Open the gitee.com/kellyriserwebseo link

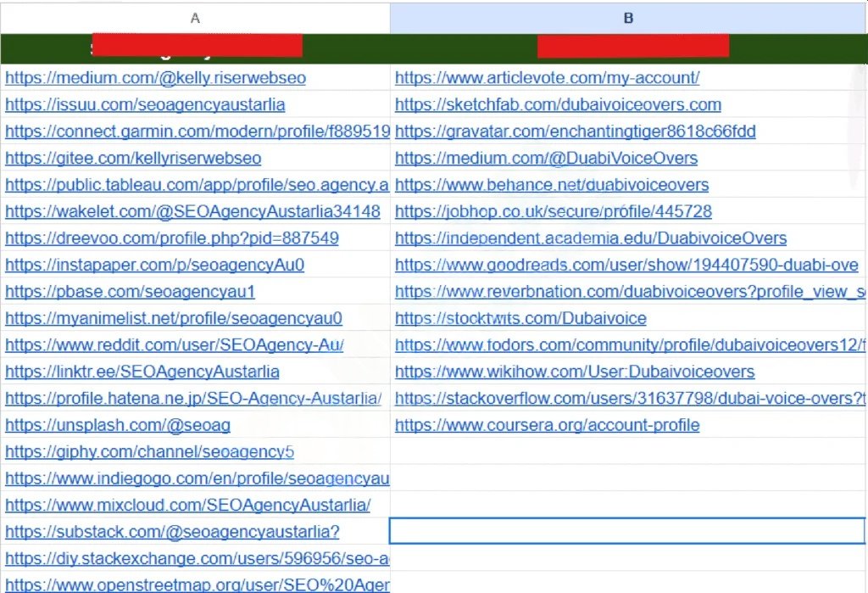[x=133, y=158]
